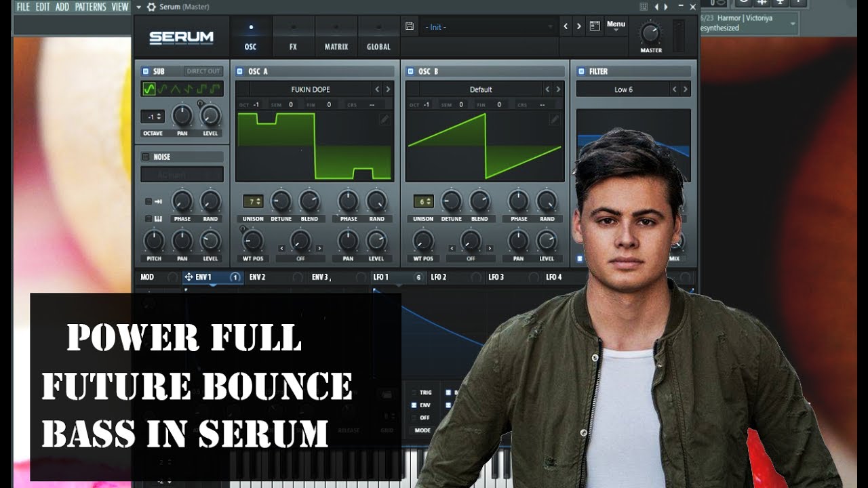Switch to the FX tab
868x488 pixels.
[293, 37]
